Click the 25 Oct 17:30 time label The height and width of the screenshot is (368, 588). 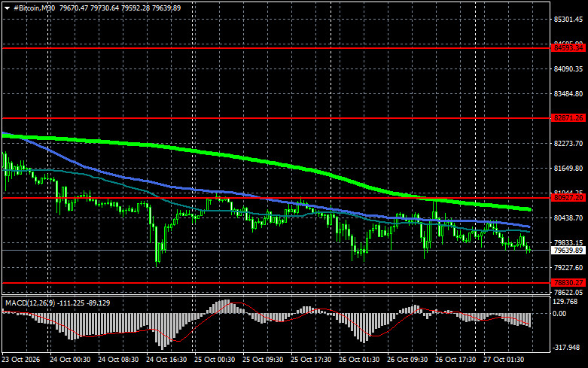311,360
